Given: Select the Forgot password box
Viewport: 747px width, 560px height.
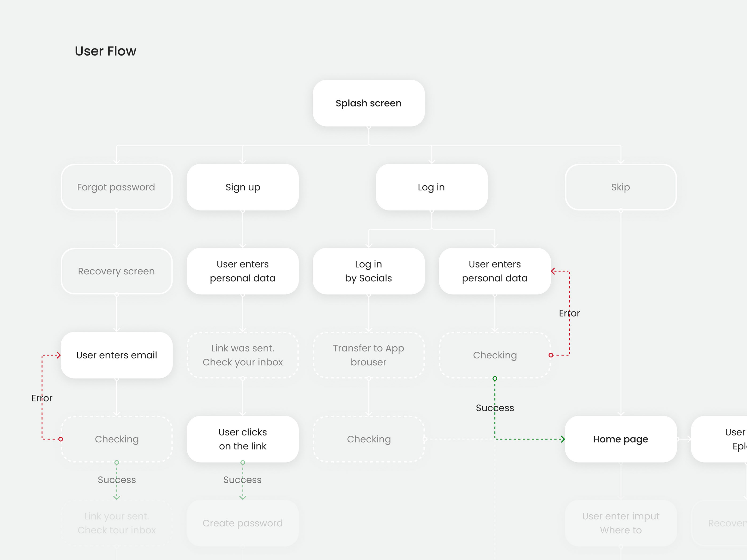Looking at the screenshot, I should point(117,187).
